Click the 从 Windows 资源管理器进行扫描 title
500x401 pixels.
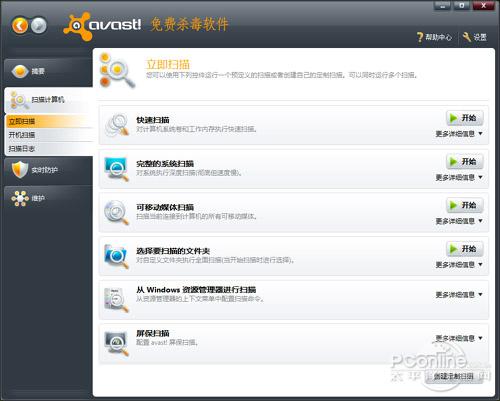coord(196,290)
